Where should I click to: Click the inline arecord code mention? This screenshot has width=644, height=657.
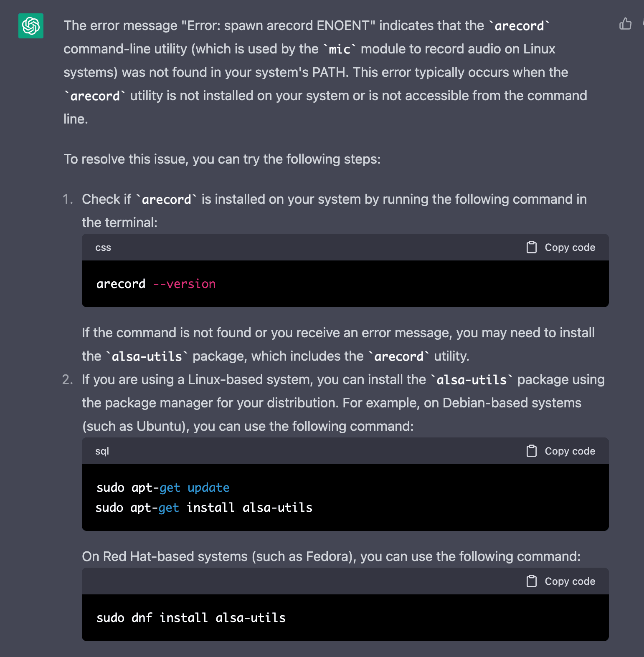pyautogui.click(x=519, y=26)
